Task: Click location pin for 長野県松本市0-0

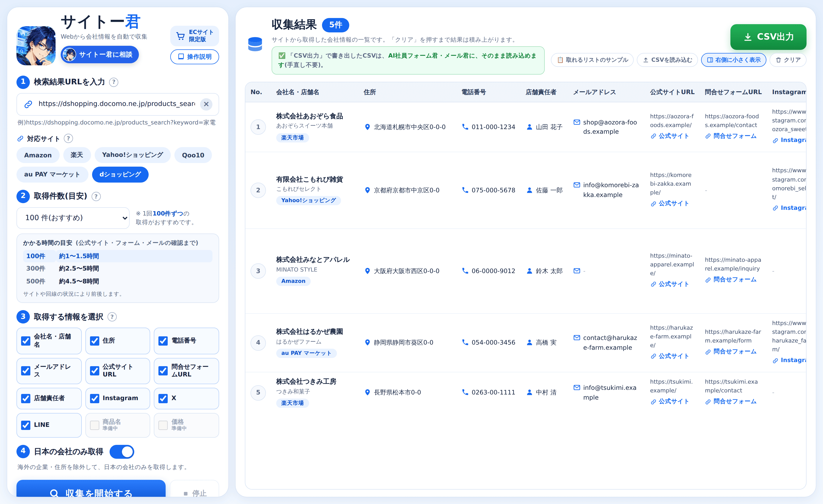Action: click(368, 392)
